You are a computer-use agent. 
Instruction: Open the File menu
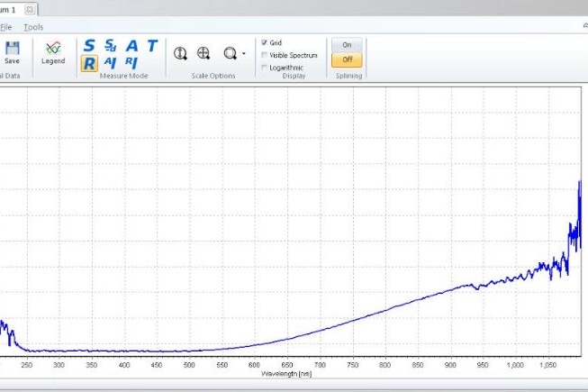tap(6, 27)
